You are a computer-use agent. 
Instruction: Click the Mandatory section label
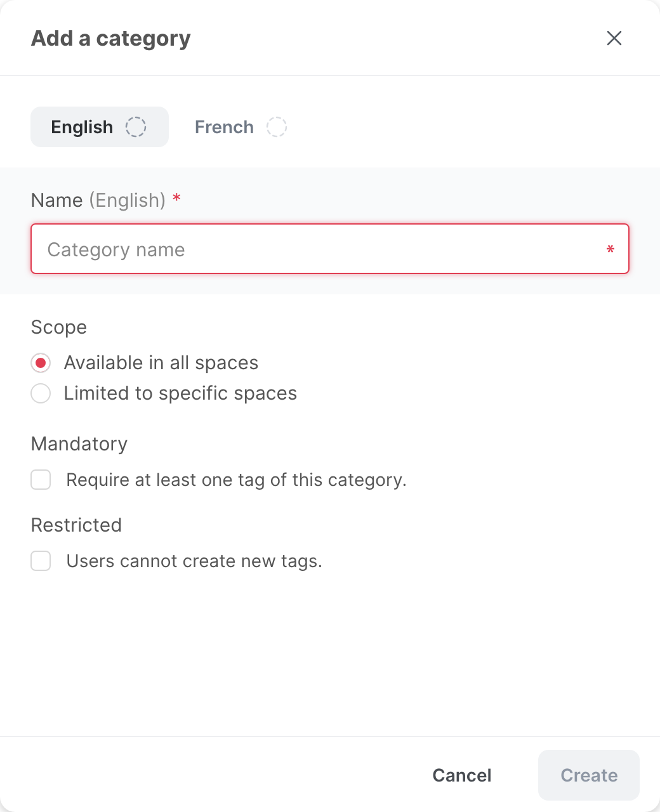(79, 444)
